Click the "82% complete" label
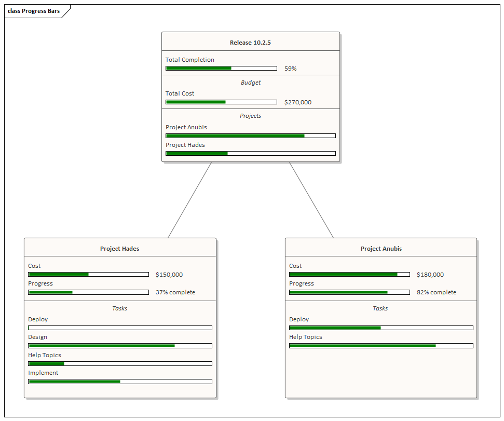Viewport: 504px width, 421px height. click(436, 292)
